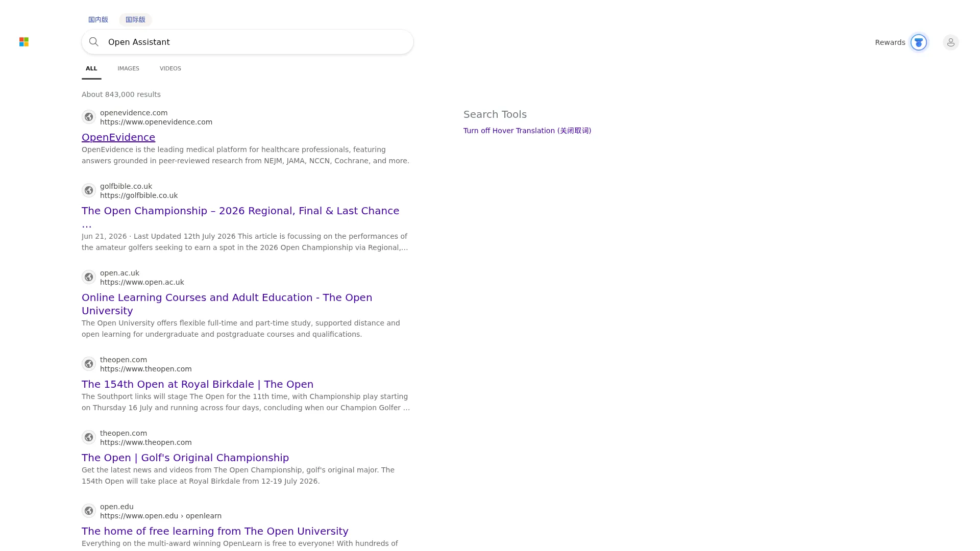Click URL https://www.openevidence.com
This screenshot has height=551, width=980.
pos(156,122)
